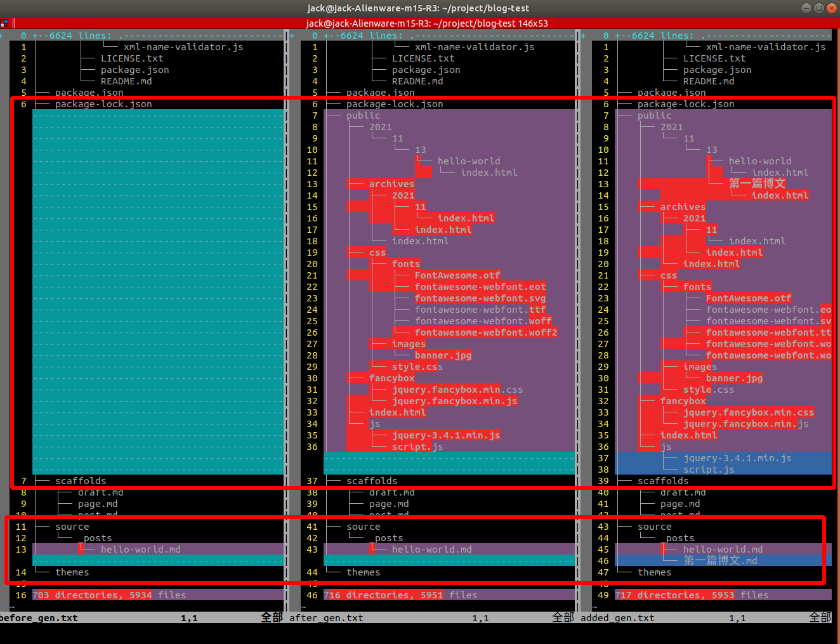Select the 第一篇博文.md line in added_gen.txt
Screen dimensions: 840x644
tap(720, 561)
